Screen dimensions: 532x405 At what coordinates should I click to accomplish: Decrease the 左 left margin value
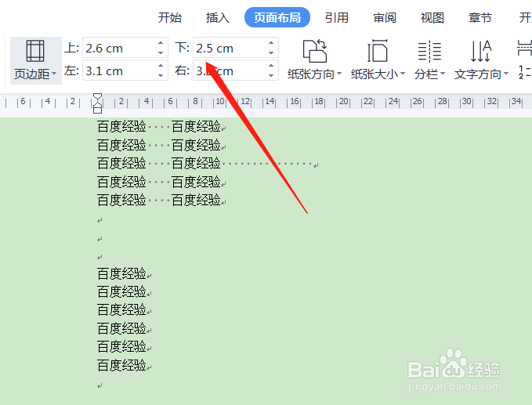tap(161, 75)
